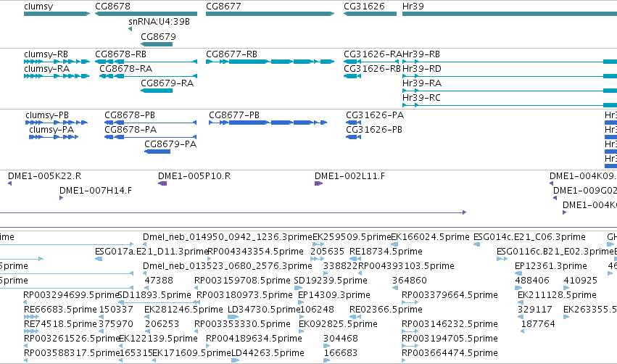
Task: Select the CG31626 gene feature
Action: (x=370, y=14)
